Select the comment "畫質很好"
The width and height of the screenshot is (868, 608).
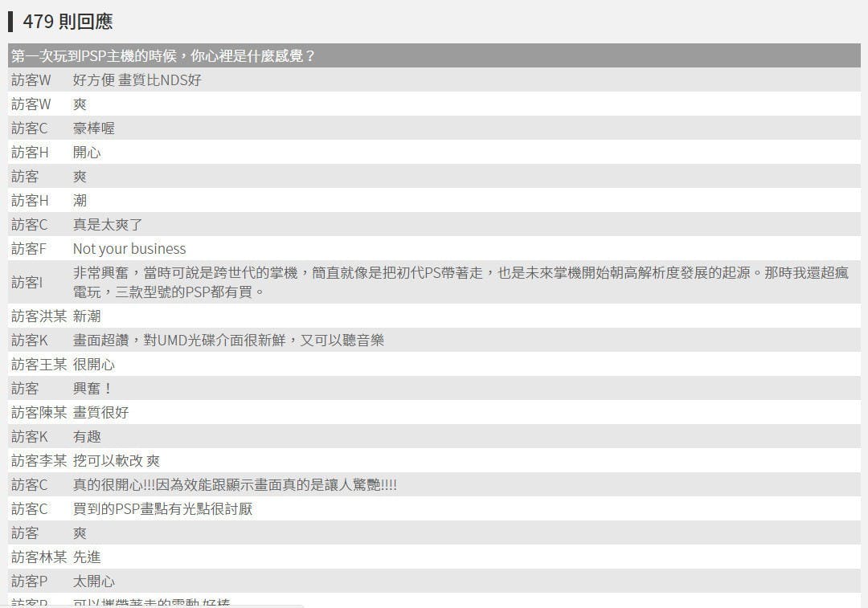[100, 413]
